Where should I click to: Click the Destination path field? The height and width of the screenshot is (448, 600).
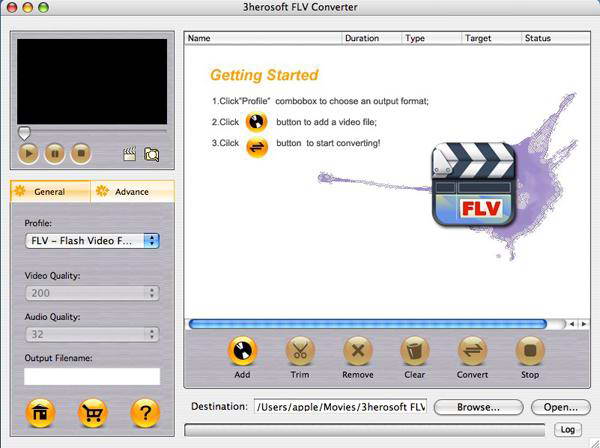point(340,407)
